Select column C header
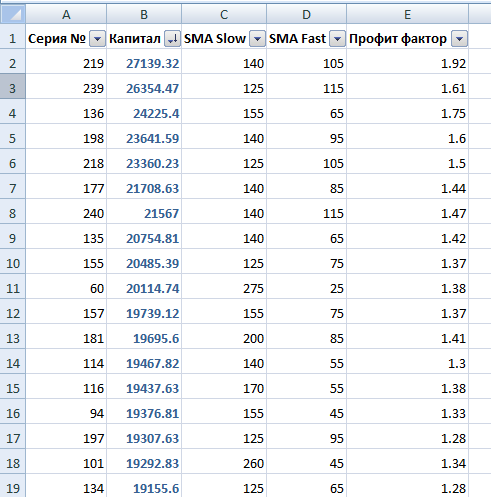This screenshot has width=491, height=497. tap(224, 14)
